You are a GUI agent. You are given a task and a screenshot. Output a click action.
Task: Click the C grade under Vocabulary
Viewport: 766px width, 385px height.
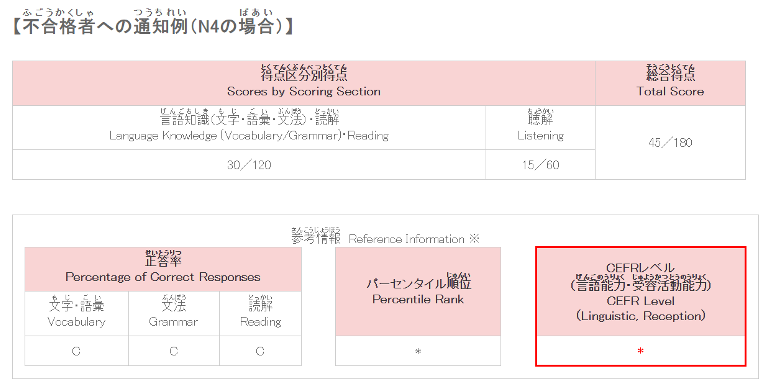pyautogui.click(x=77, y=351)
